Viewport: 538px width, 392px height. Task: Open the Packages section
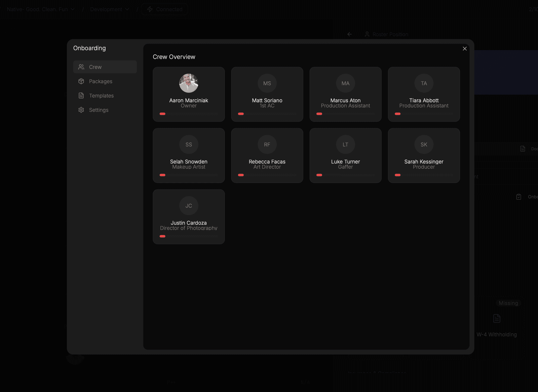[100, 81]
